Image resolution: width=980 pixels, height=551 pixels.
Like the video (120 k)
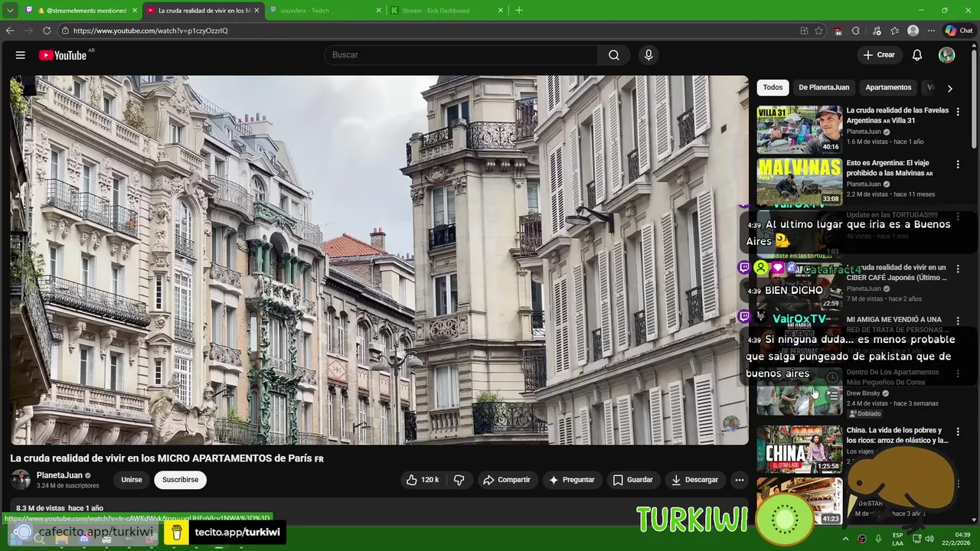pyautogui.click(x=423, y=480)
